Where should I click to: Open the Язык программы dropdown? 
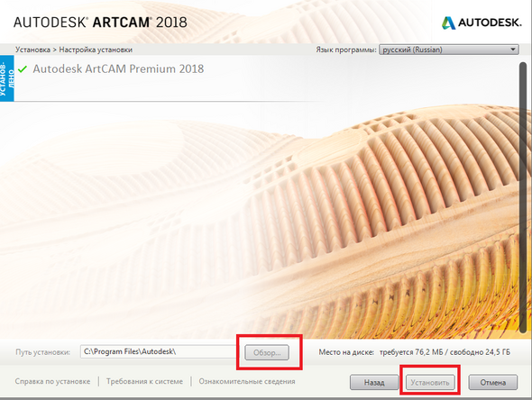coord(448,50)
